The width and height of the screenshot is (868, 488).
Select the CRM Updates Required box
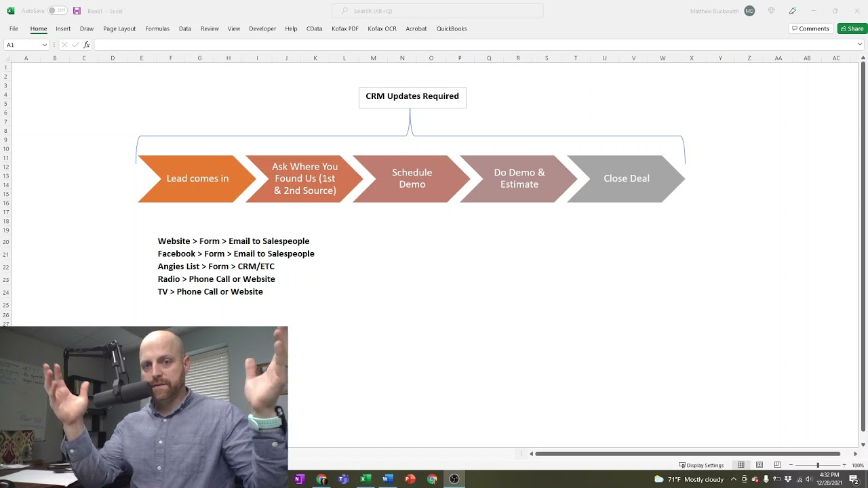[x=412, y=98]
